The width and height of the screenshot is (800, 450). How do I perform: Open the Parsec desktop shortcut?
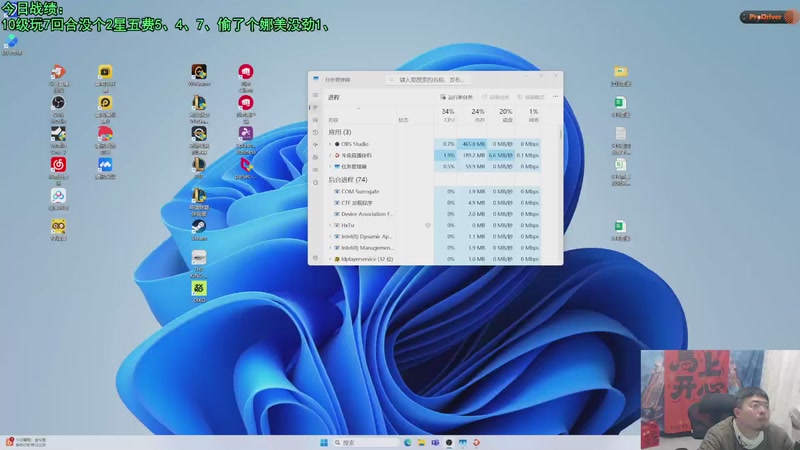[244, 165]
